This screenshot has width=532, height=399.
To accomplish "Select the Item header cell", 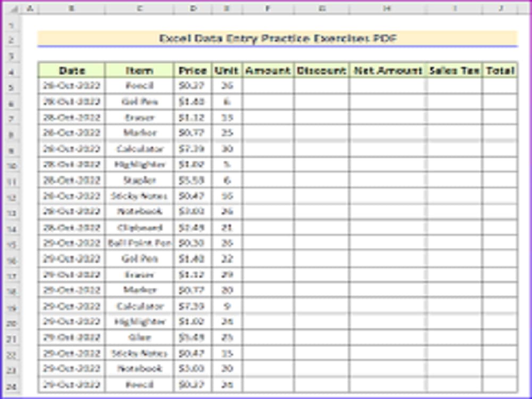I will pyautogui.click(x=139, y=70).
